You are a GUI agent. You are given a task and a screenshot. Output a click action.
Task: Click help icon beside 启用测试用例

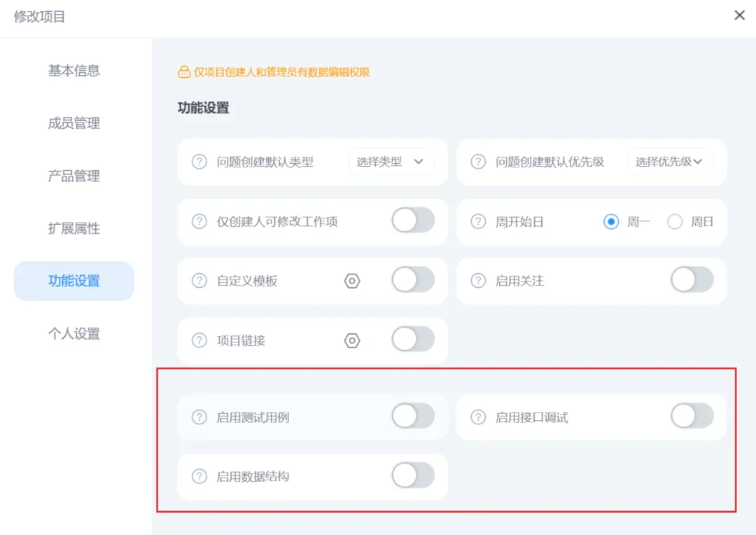pos(199,417)
